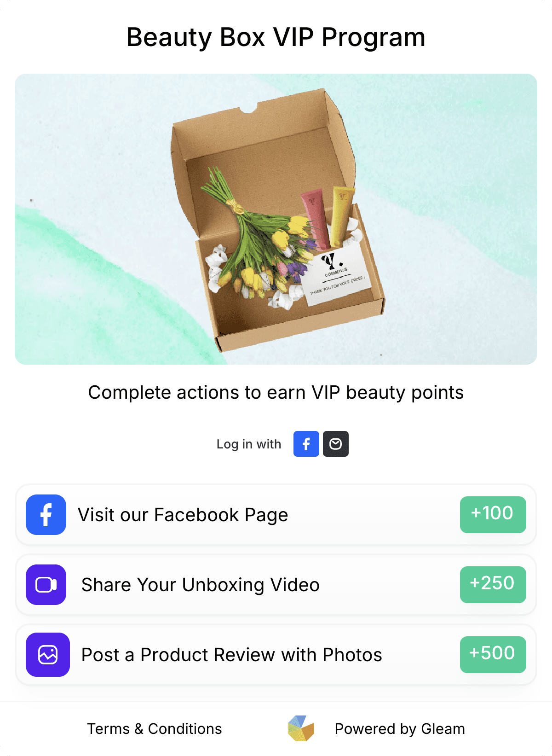Log in with the email envelope icon
The height and width of the screenshot is (756, 552).
(336, 444)
